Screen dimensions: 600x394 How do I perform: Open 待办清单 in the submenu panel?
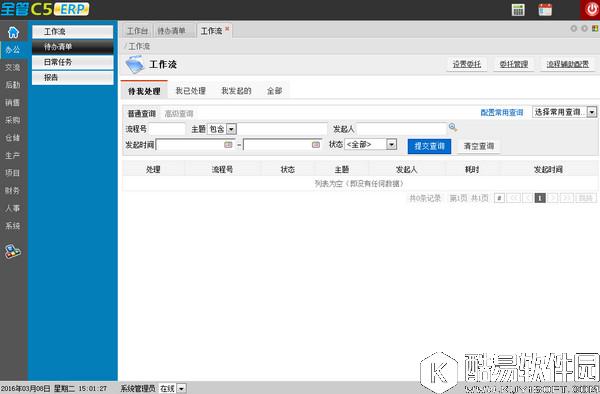(73, 47)
